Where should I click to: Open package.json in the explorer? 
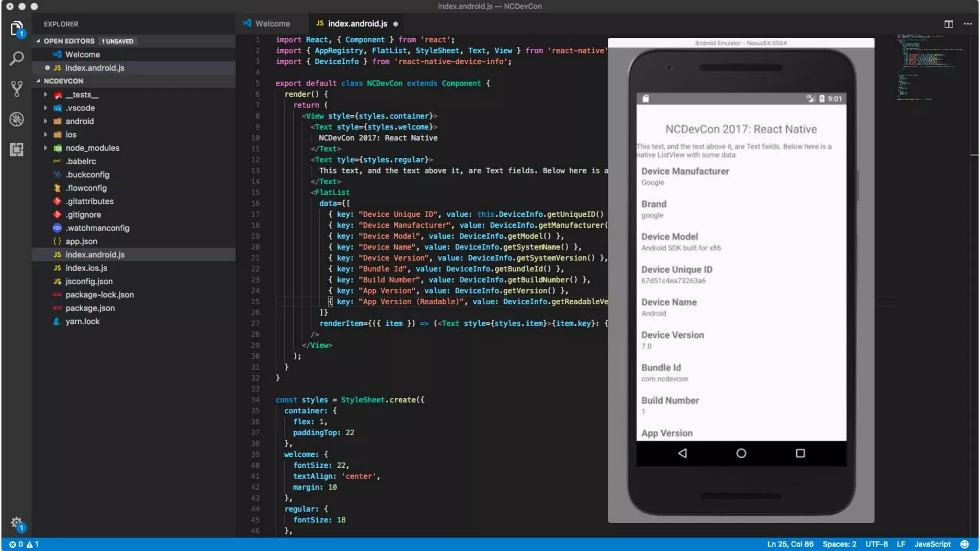click(x=90, y=308)
